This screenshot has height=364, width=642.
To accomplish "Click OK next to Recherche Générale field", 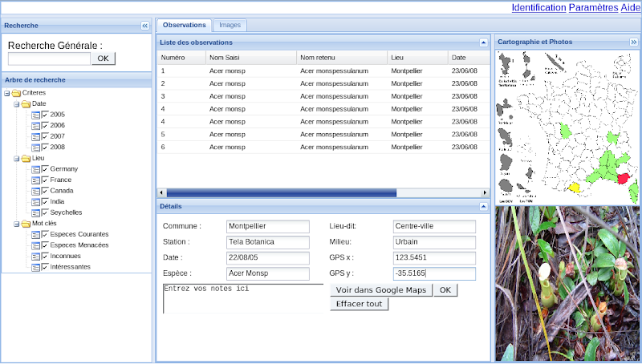I will coord(104,59).
